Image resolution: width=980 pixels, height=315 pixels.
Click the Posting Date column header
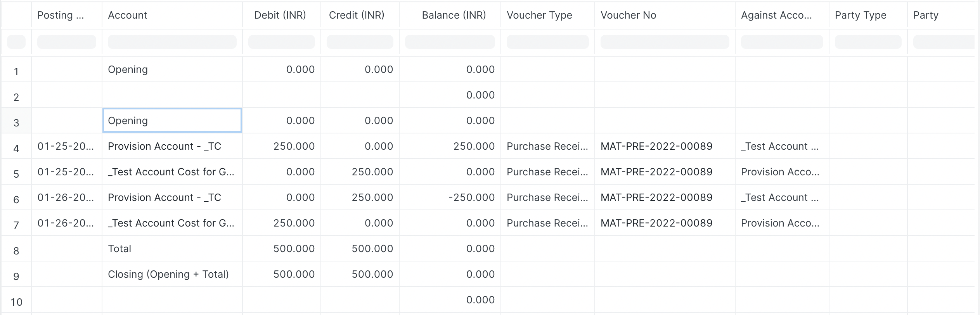(x=61, y=15)
